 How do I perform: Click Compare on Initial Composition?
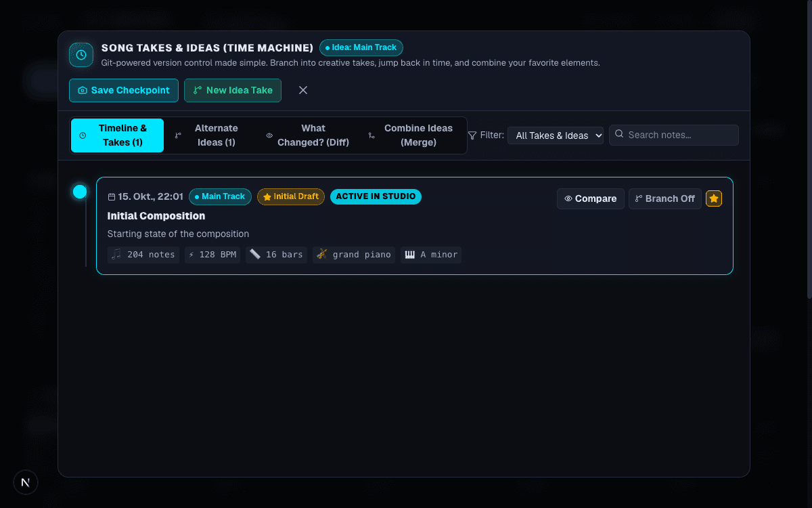pos(591,198)
